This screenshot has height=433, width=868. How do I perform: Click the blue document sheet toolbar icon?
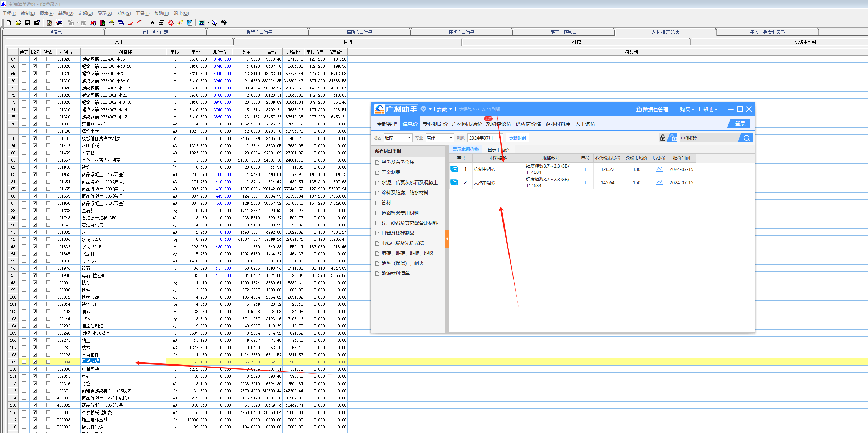(x=190, y=23)
